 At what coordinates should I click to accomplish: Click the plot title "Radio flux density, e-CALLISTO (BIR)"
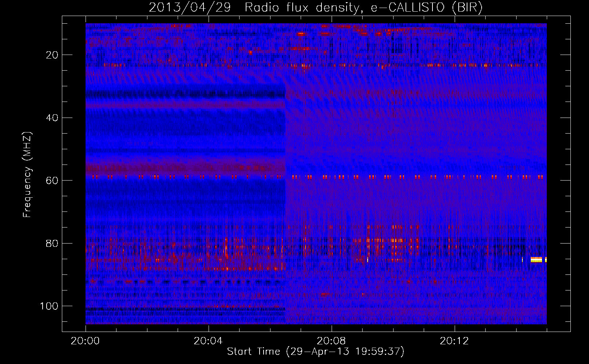(363, 8)
